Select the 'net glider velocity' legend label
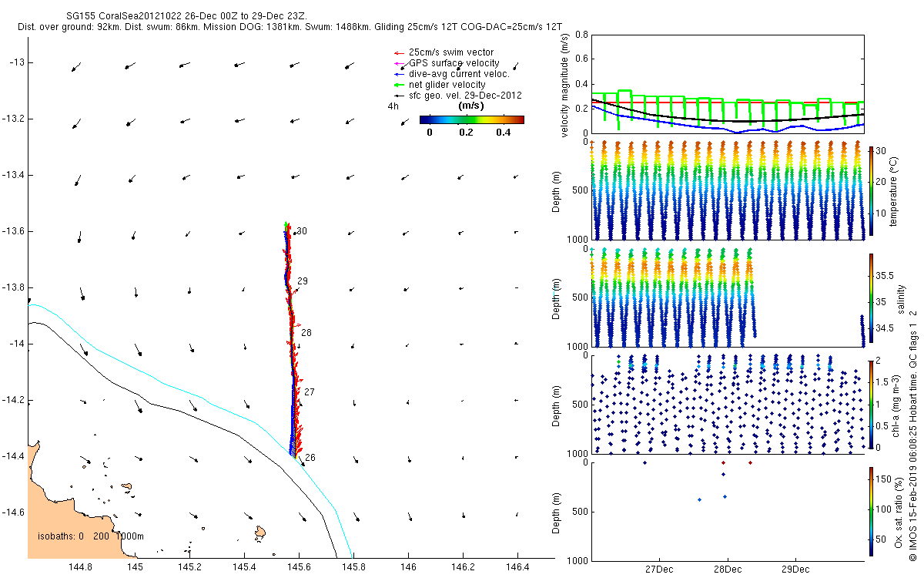The image size is (924, 578). click(447, 85)
